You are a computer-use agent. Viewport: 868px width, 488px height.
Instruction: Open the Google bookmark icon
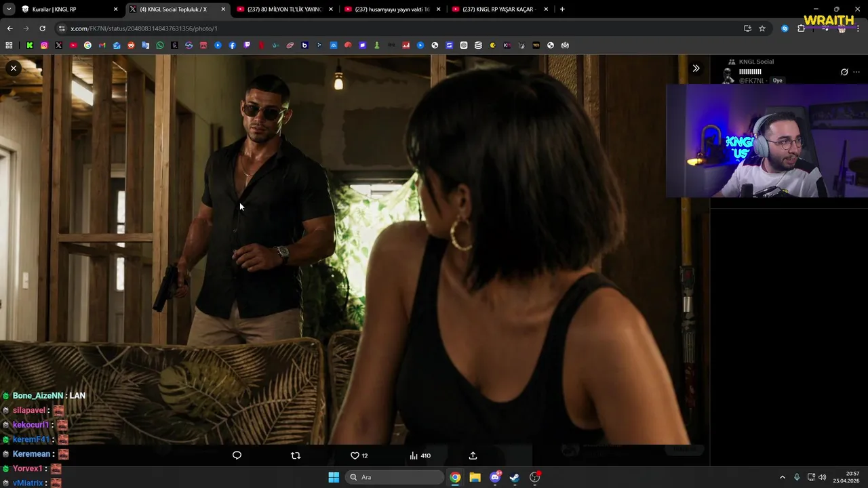[x=87, y=45]
